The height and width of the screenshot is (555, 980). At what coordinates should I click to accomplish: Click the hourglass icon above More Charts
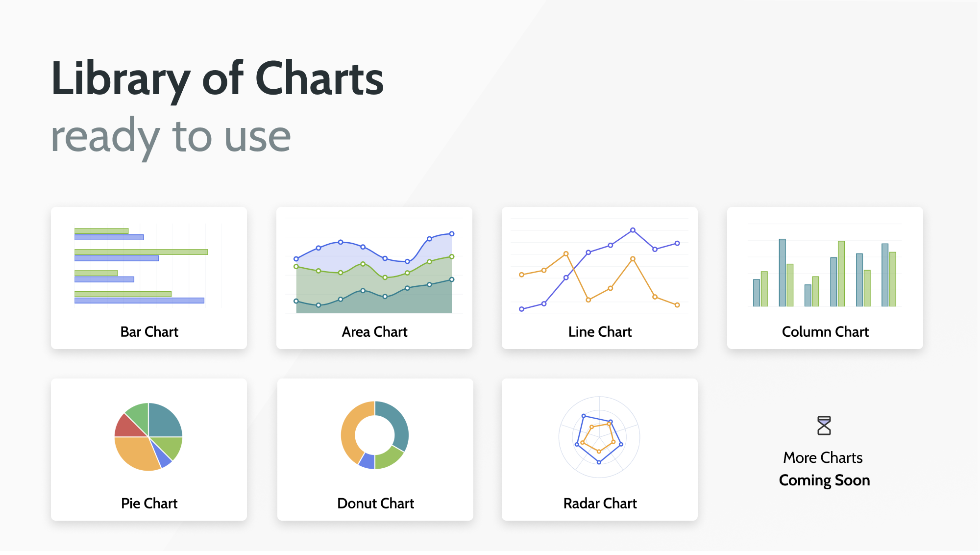pos(824,426)
